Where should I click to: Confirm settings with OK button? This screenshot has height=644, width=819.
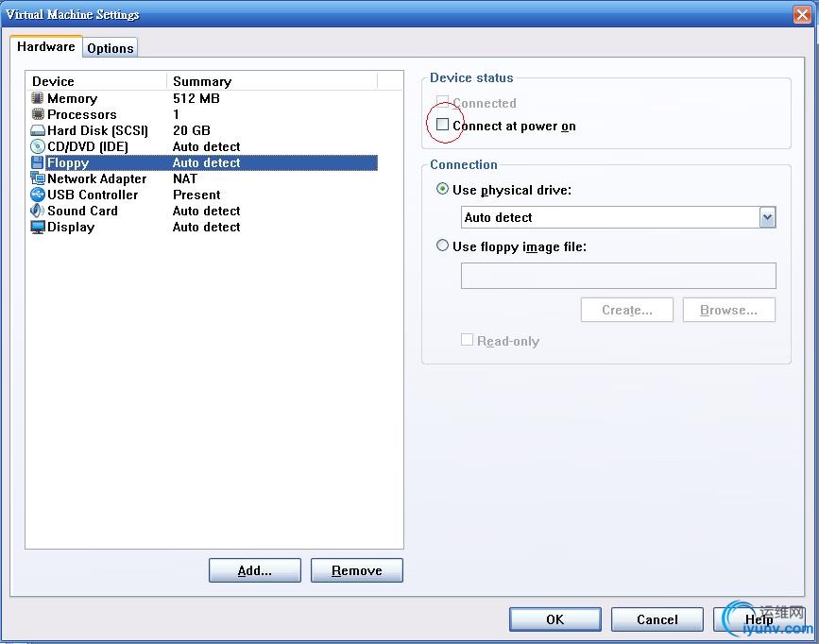point(555,619)
